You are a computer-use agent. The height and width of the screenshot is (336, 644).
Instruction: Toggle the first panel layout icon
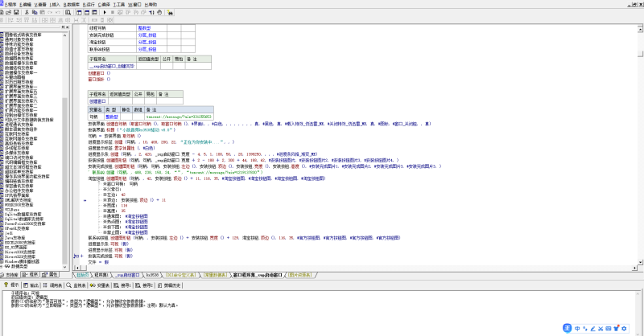[79, 12]
